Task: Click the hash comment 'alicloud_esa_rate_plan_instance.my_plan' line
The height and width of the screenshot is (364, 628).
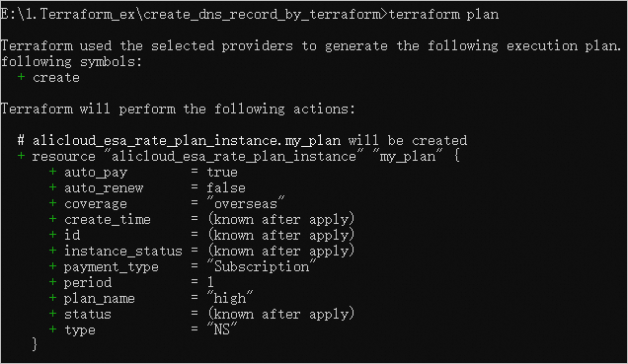Action: click(x=242, y=140)
